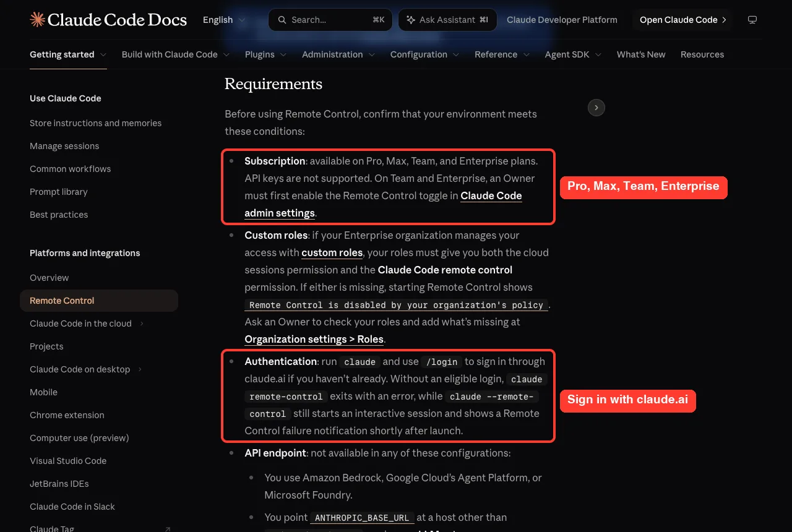Viewport: 792px width, 532px height.
Task: Expand Claude Code in the cloud chevron
Action: point(142,324)
